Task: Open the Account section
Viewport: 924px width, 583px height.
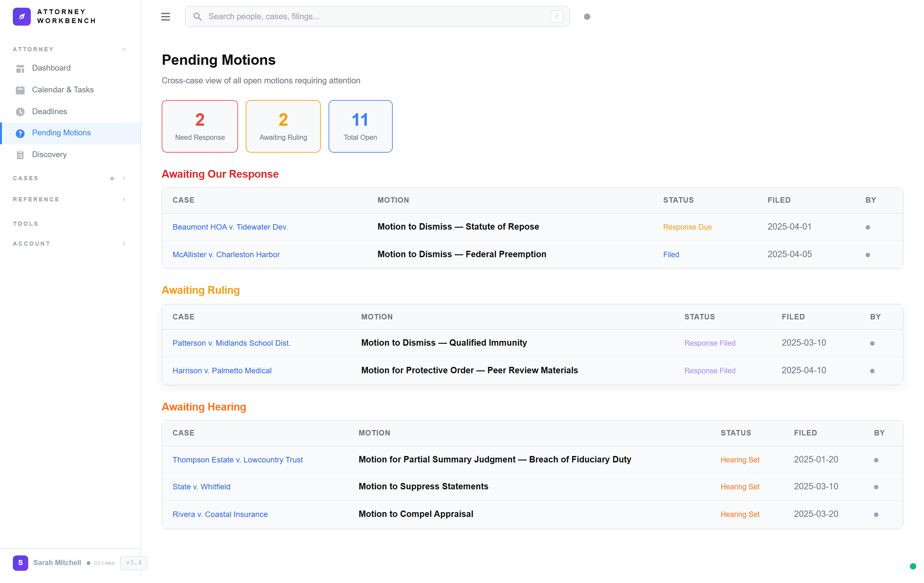Action: click(x=124, y=243)
